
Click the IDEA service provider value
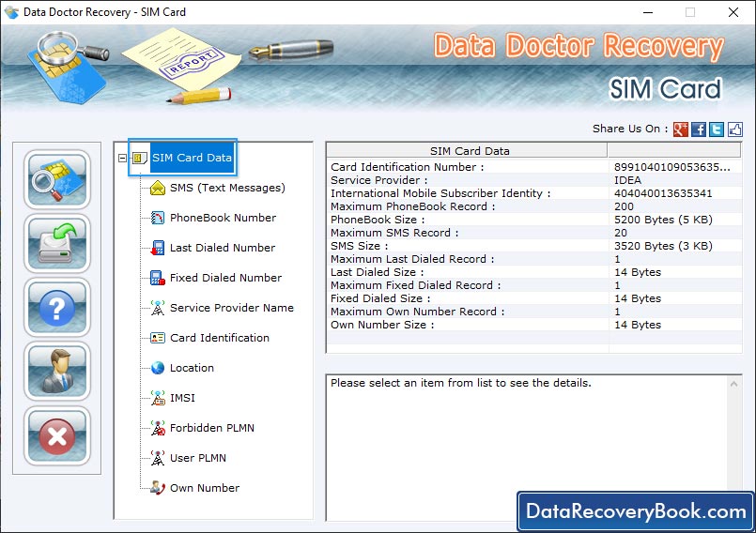pyautogui.click(x=627, y=180)
